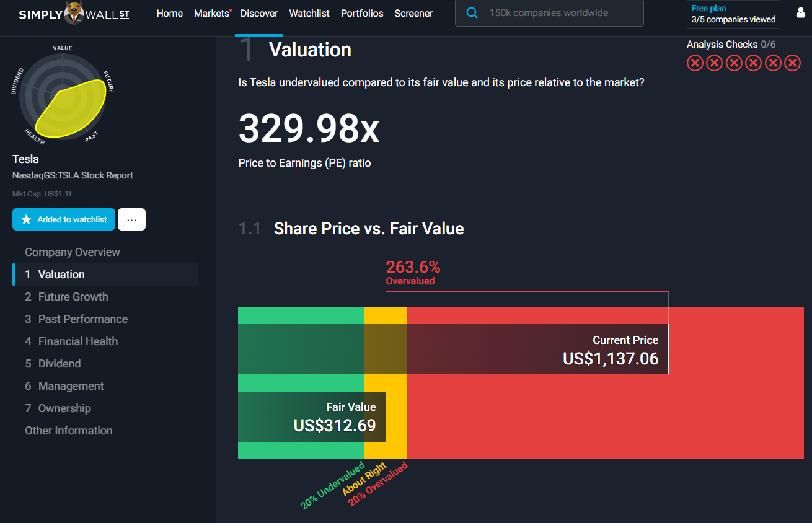Click the star icon on the watchlist button
812x523 pixels.
coord(26,219)
